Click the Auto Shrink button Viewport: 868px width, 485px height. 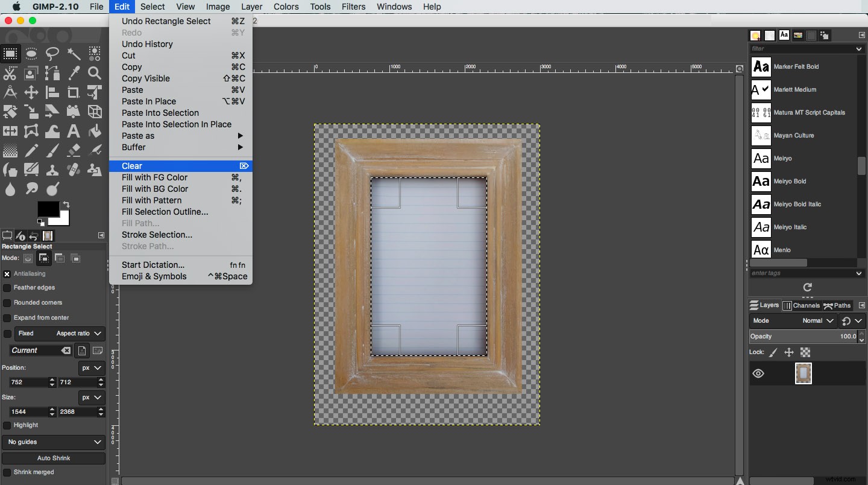[x=54, y=458]
